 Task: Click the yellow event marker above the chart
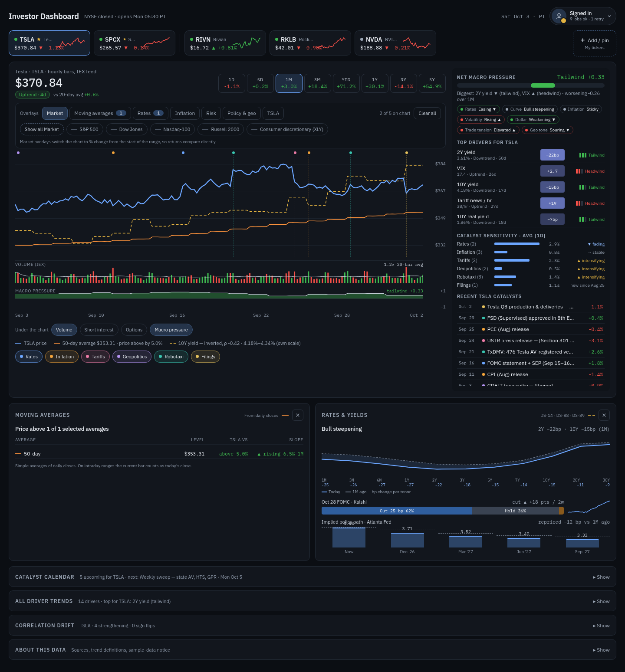coord(407,153)
